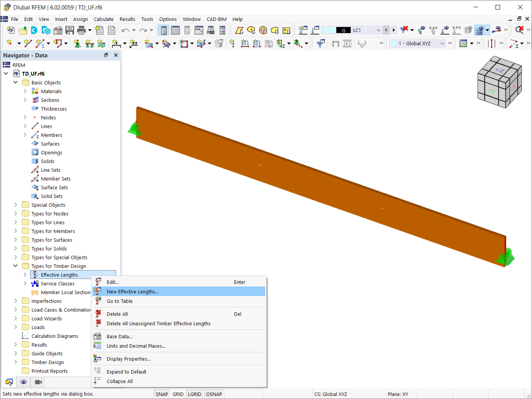Click the new line support icon

(x=90, y=43)
